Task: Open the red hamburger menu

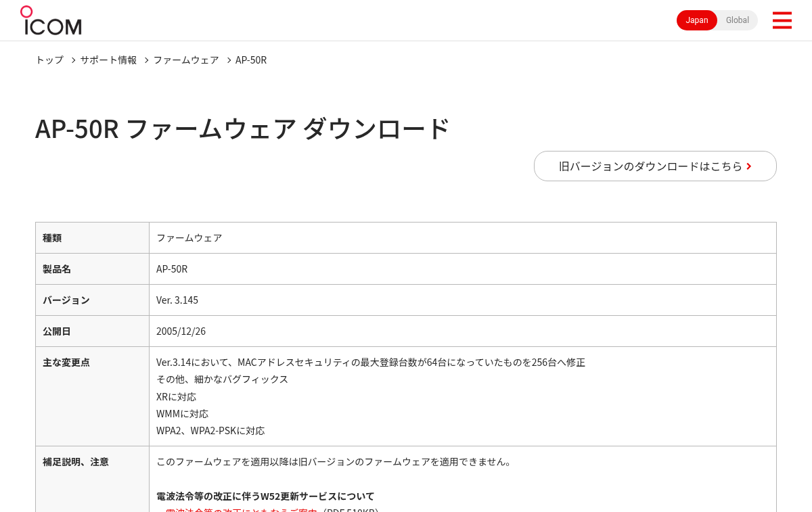Action: tap(782, 20)
